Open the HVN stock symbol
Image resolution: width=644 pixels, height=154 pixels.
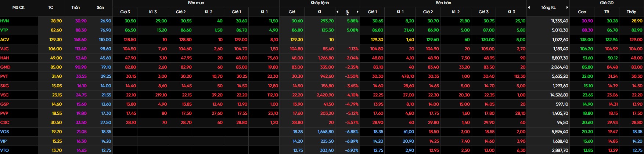[4, 21]
